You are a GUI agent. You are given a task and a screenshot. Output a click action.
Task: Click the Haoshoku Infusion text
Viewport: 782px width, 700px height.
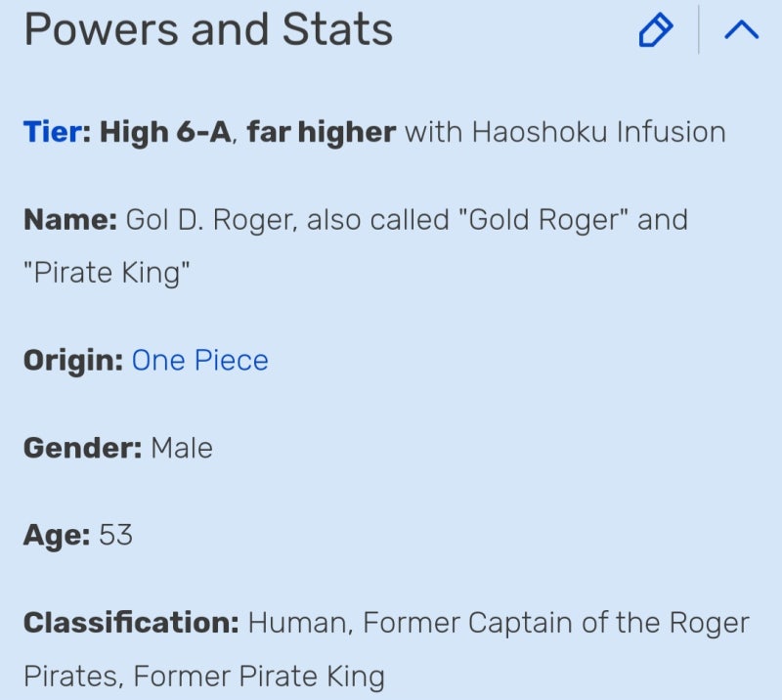point(598,131)
